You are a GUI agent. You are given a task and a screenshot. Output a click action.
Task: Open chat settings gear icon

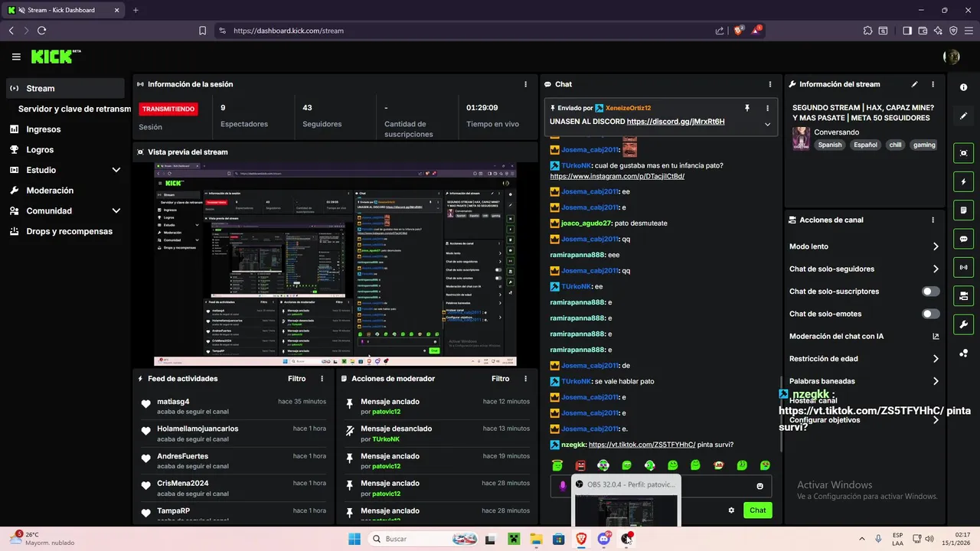731,510
